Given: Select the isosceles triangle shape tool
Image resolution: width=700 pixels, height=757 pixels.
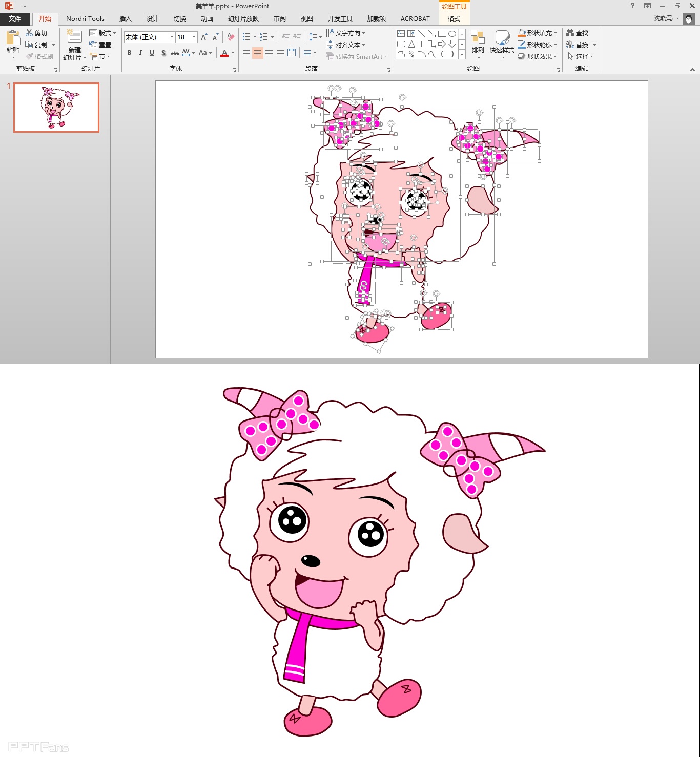Looking at the screenshot, I should click(411, 44).
